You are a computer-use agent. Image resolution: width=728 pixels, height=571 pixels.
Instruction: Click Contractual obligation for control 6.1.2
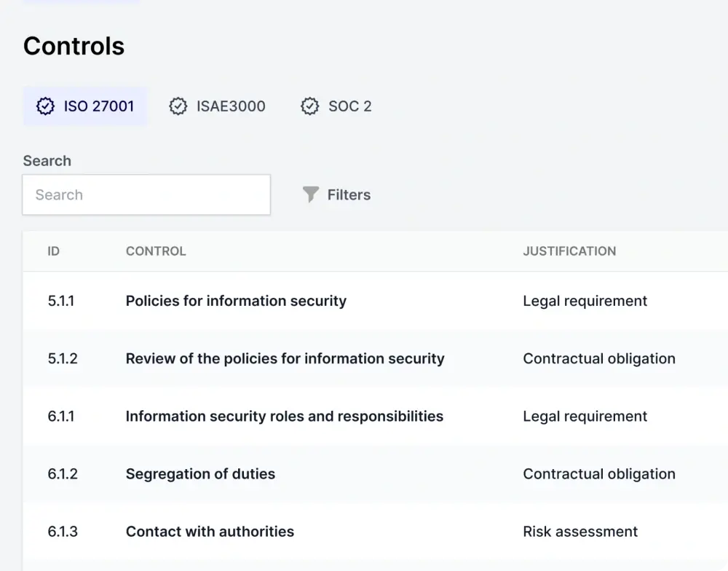pos(598,473)
